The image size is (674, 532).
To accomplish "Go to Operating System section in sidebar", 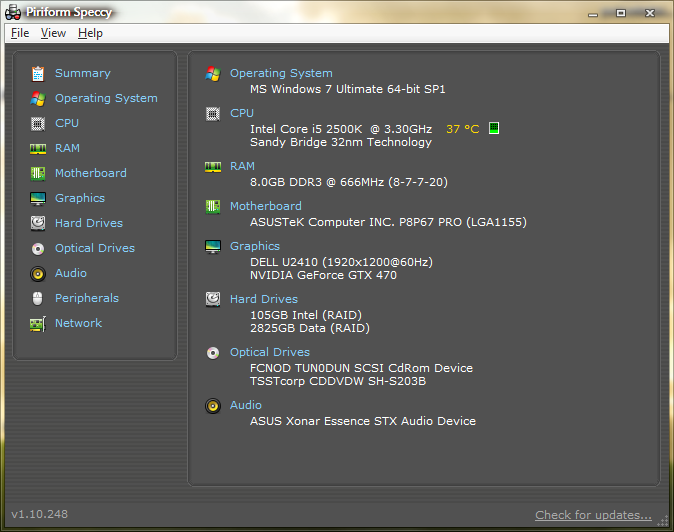I will [106, 98].
